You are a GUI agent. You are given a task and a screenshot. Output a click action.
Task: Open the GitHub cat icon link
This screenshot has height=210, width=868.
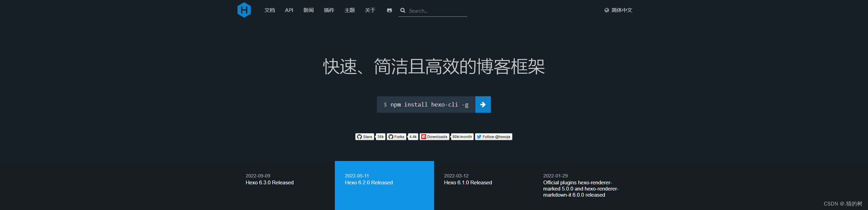[389, 10]
